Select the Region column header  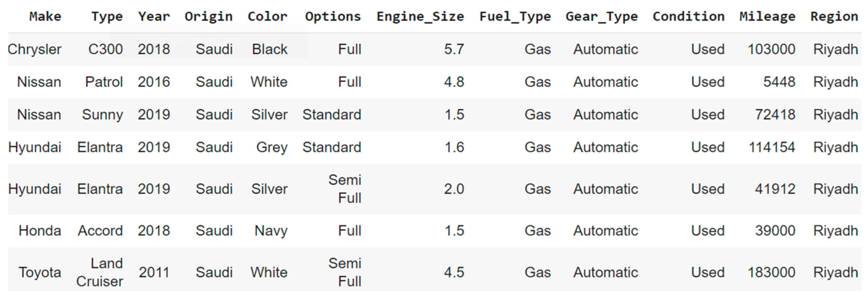(x=834, y=16)
